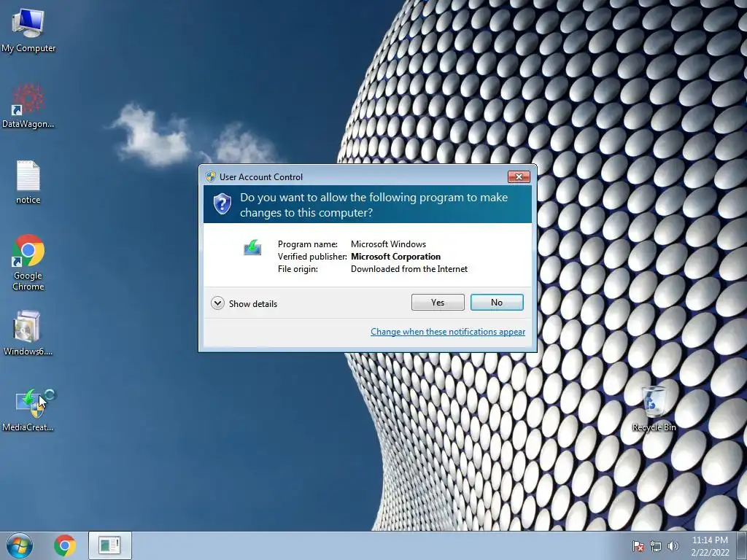Open Change when these notifications appear link
The height and width of the screenshot is (560, 747).
tap(448, 332)
